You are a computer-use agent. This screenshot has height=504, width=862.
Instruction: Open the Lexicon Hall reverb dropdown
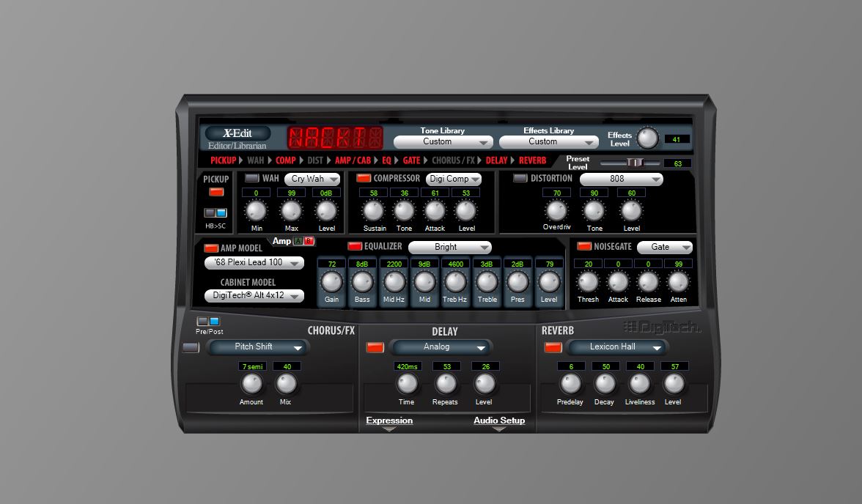click(618, 346)
